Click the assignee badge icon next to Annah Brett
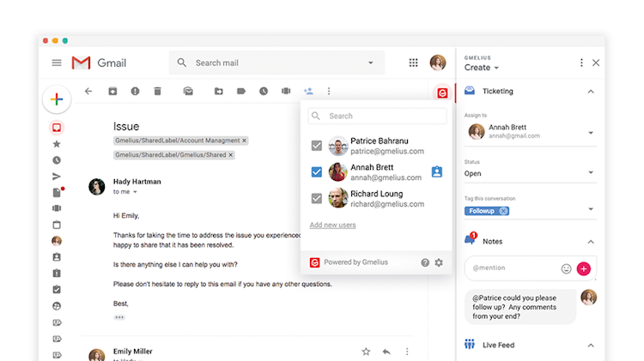Viewport: 644px width, 361px height. (437, 171)
